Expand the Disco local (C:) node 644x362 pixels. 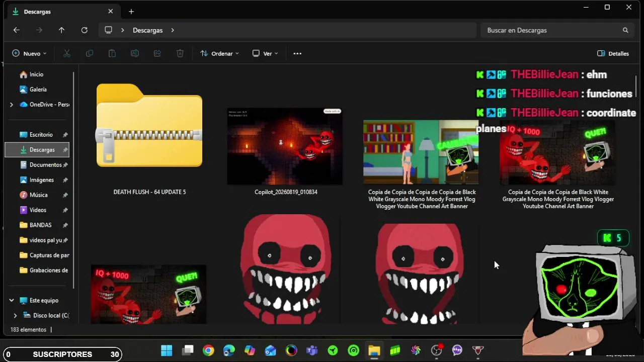15,316
